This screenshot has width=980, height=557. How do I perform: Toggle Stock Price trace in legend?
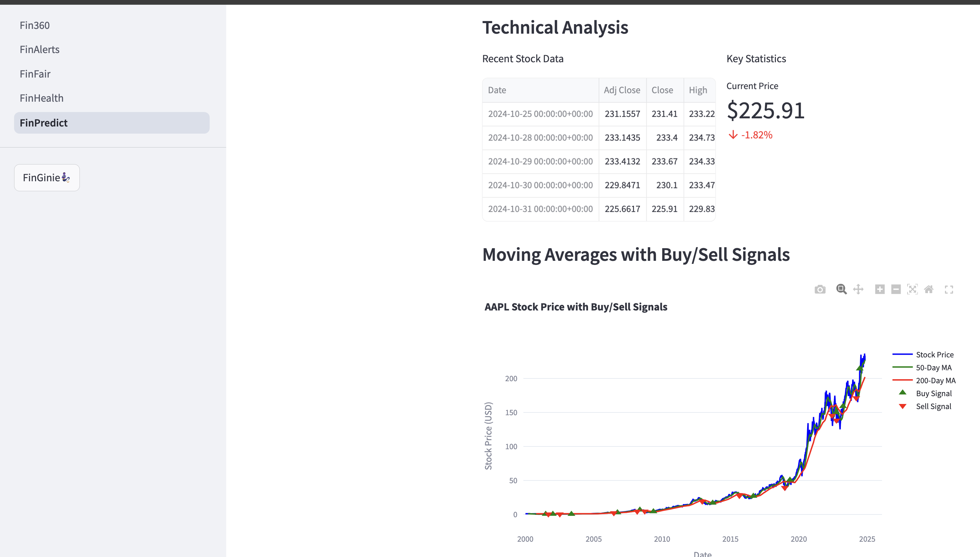pos(934,355)
